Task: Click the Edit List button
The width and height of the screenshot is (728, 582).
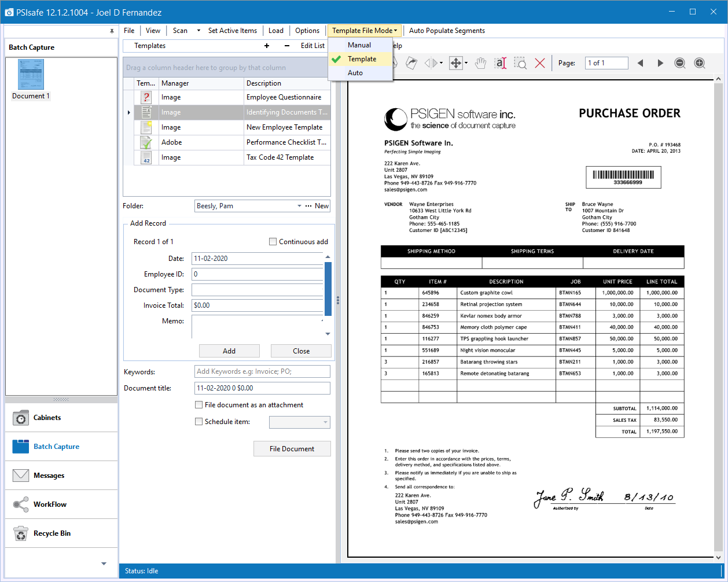Action: tap(313, 46)
